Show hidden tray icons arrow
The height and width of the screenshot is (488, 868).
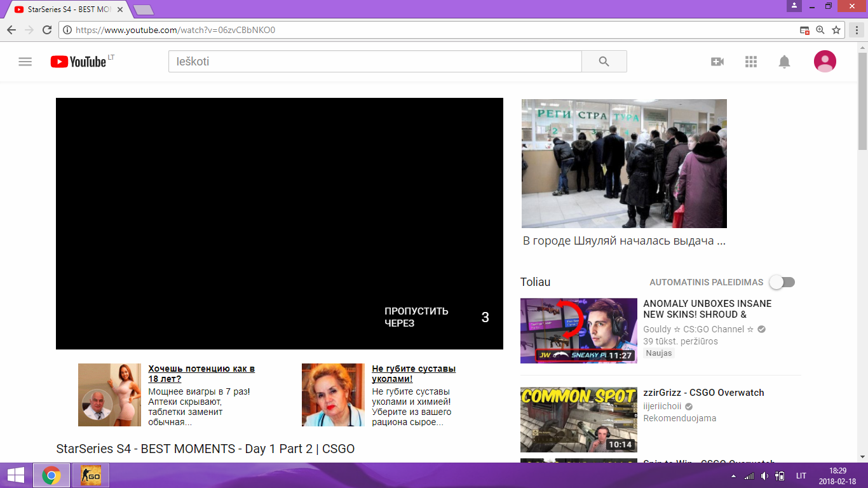(x=733, y=476)
